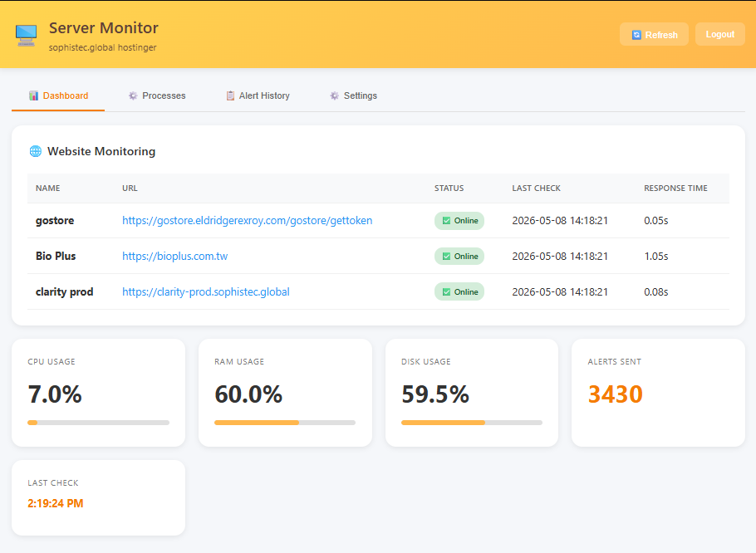756x553 pixels.
Task: Open the https://bioplus.com.tw link
Action: pos(174,257)
